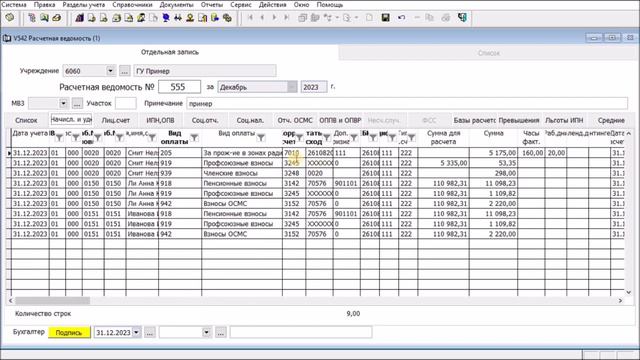The image size is (640, 360).
Task: Expand the month dropdown showing Декабрь
Action: (292, 87)
